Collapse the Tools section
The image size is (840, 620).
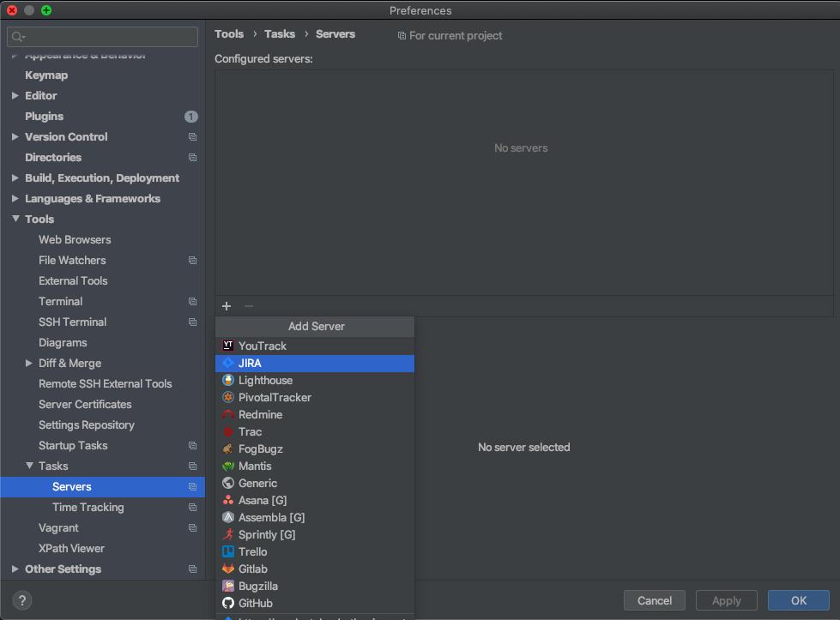pyautogui.click(x=15, y=219)
